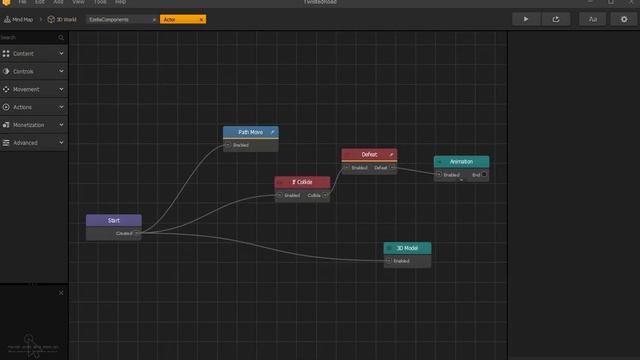Open the Tools menu
The image size is (640, 360).
point(100,2)
